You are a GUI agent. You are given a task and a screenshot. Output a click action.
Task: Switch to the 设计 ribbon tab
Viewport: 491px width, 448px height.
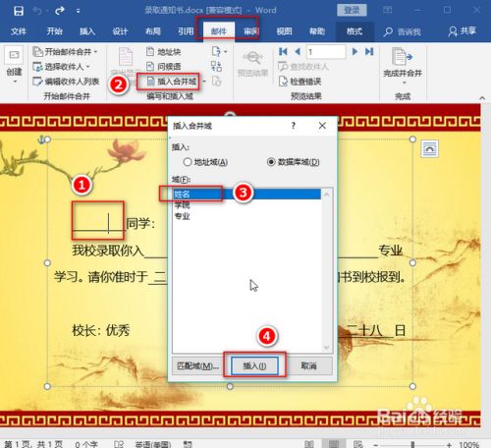pos(120,31)
